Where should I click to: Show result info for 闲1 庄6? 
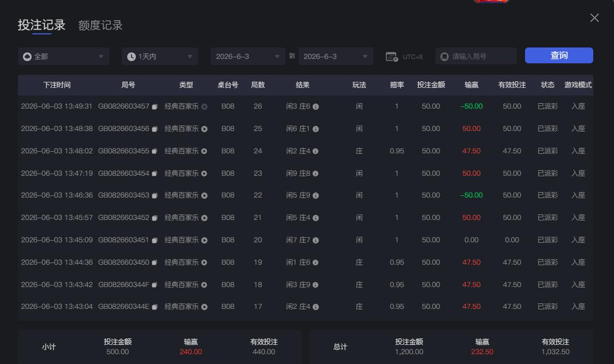click(x=315, y=262)
